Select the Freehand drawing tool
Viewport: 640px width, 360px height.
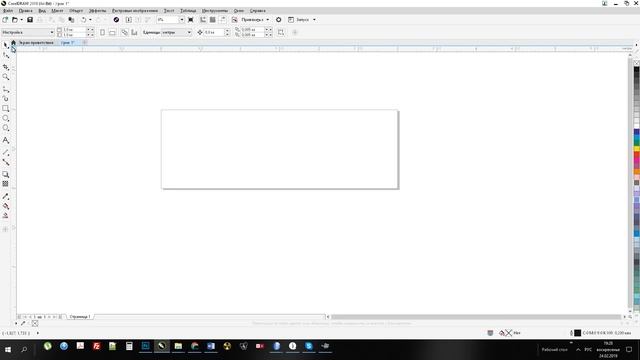click(x=6, y=89)
